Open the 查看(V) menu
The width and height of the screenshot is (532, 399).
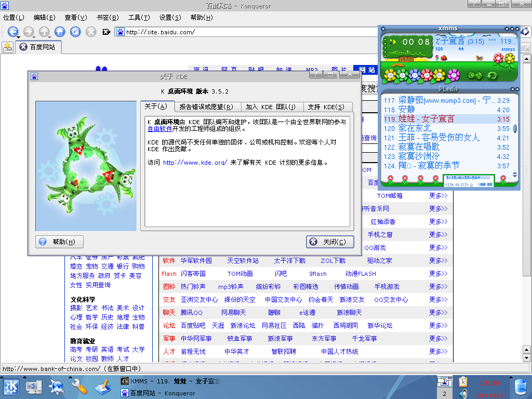click(x=76, y=17)
